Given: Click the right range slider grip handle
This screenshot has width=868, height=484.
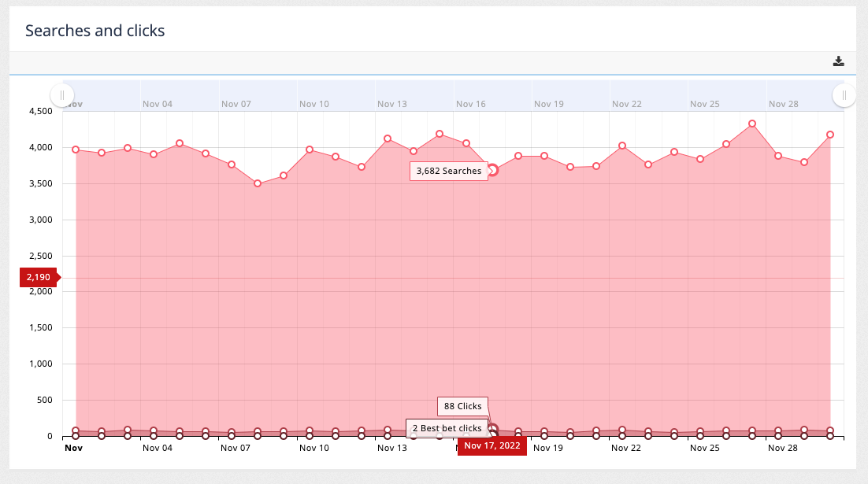Looking at the screenshot, I should click(844, 94).
